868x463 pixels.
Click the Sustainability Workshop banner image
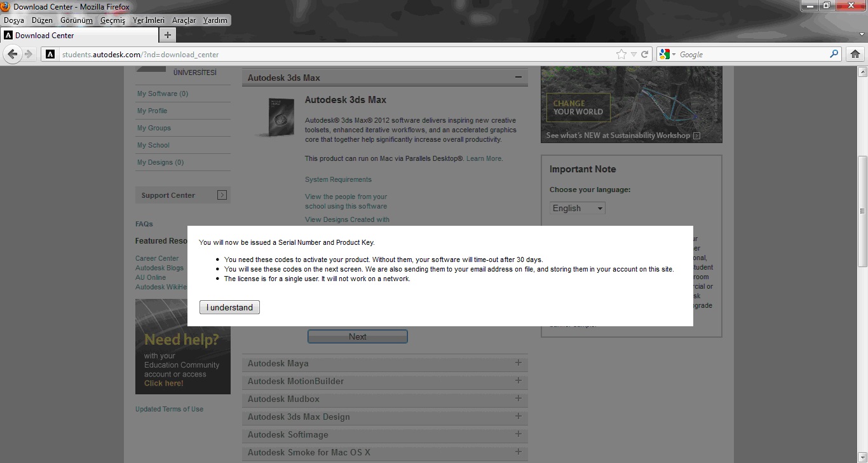point(632,104)
